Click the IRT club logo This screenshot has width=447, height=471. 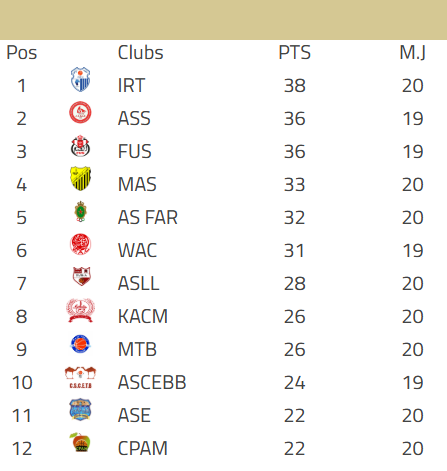pyautogui.click(x=80, y=79)
